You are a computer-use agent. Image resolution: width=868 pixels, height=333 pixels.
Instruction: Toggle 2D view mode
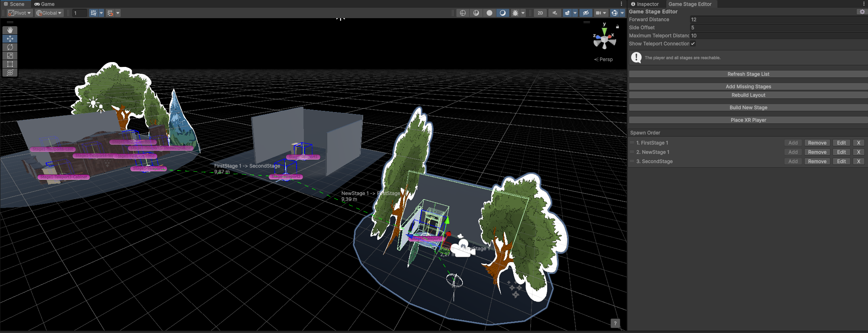540,13
